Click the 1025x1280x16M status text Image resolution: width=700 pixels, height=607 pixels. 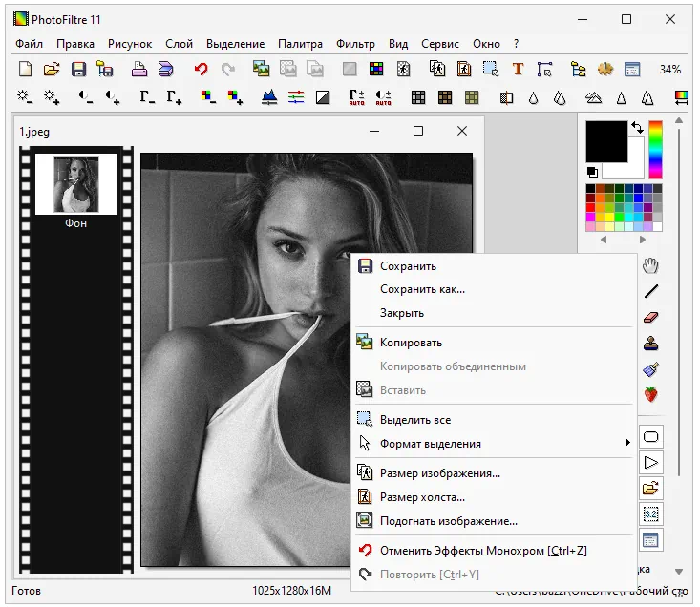(291, 591)
